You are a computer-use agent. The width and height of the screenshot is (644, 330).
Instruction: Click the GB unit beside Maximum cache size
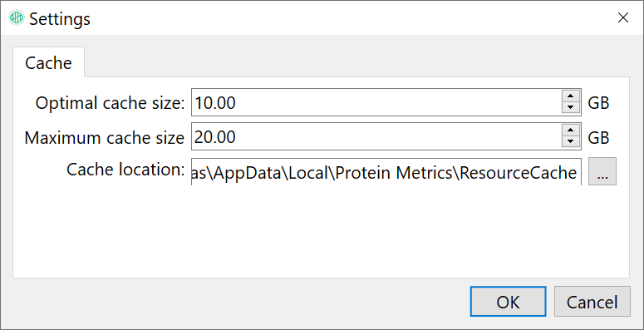[x=598, y=137]
